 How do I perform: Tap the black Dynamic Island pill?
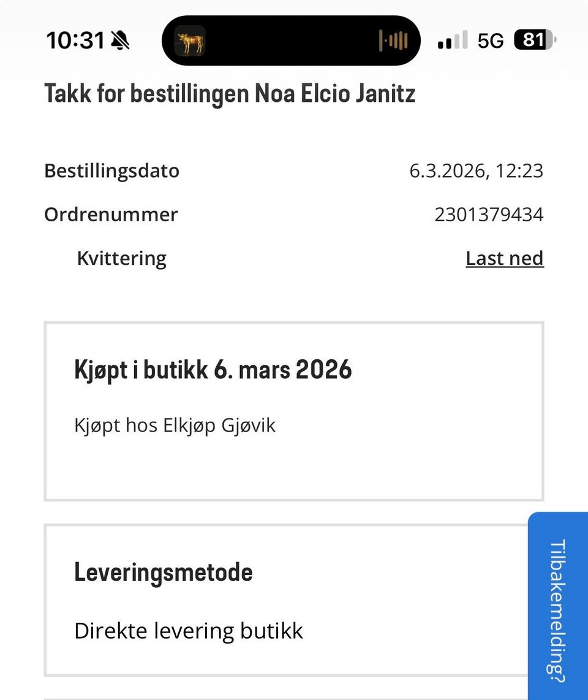coord(291,40)
